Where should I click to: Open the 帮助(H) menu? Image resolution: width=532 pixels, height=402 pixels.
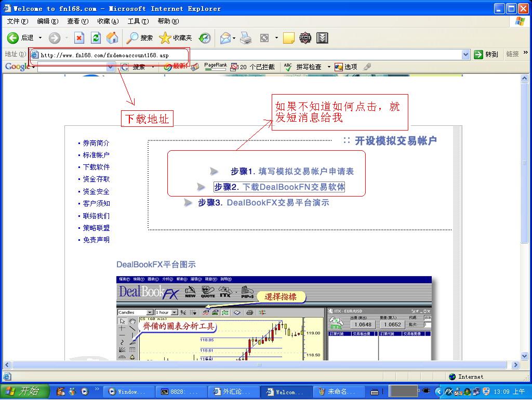click(168, 21)
